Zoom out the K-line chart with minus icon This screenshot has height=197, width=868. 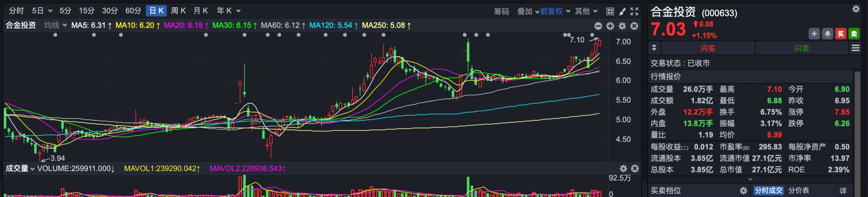(x=598, y=26)
